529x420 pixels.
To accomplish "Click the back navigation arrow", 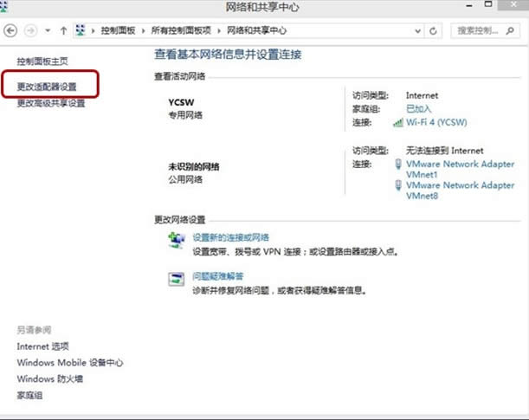I will [x=11, y=30].
